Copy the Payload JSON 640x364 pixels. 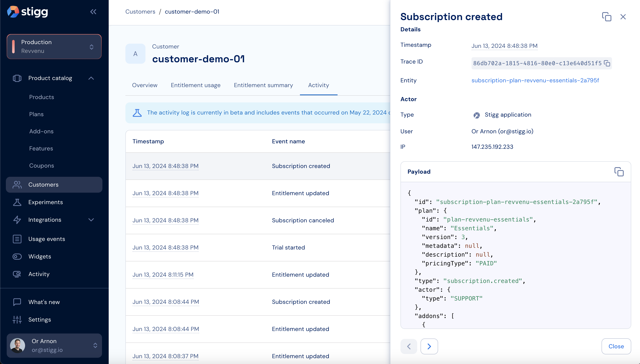(x=619, y=172)
